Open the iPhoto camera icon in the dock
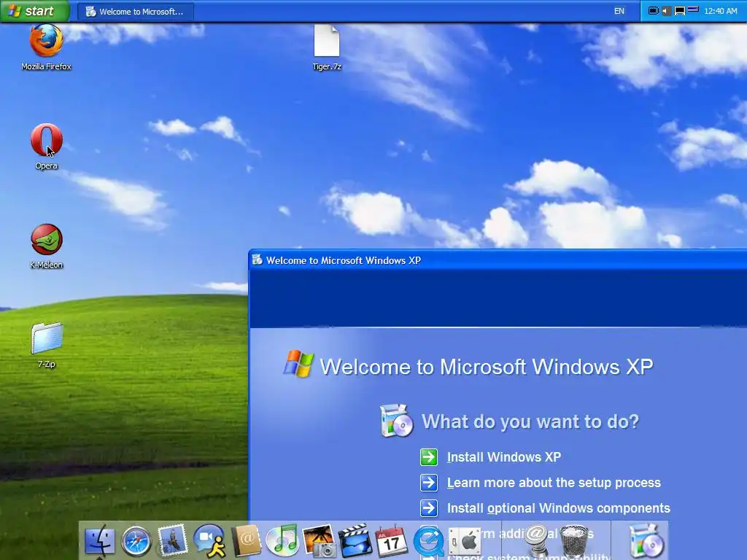Viewport: 747px width, 560px height. point(320,541)
